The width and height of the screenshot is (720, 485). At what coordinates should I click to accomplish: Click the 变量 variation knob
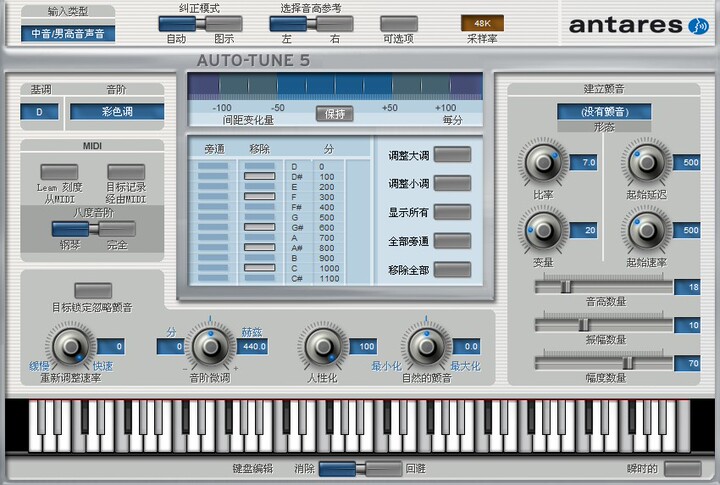click(x=543, y=231)
